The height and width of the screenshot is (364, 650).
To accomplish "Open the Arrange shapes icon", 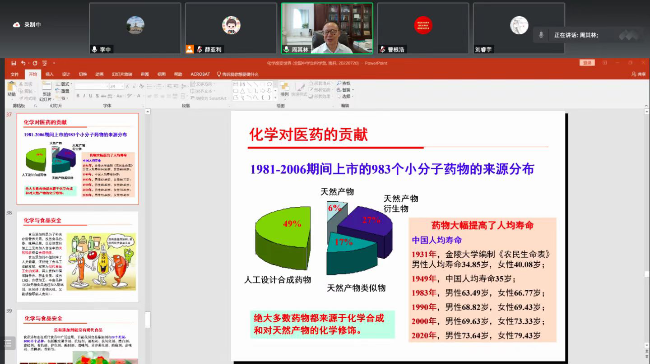I will click(x=284, y=88).
